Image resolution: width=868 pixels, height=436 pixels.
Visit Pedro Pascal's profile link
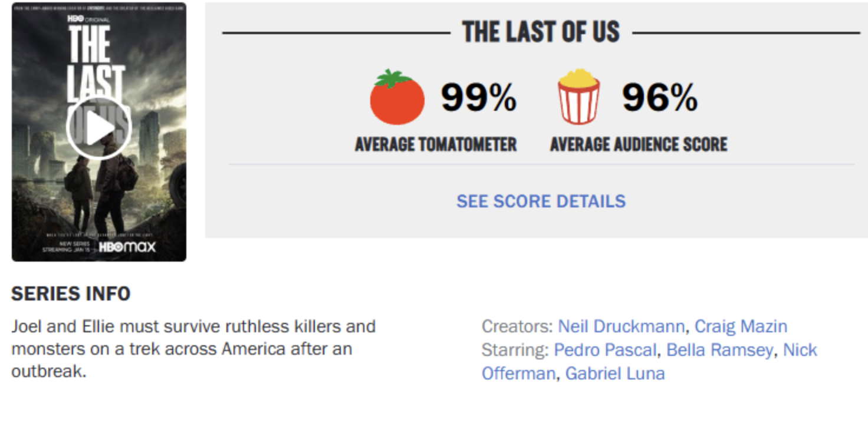[604, 350]
